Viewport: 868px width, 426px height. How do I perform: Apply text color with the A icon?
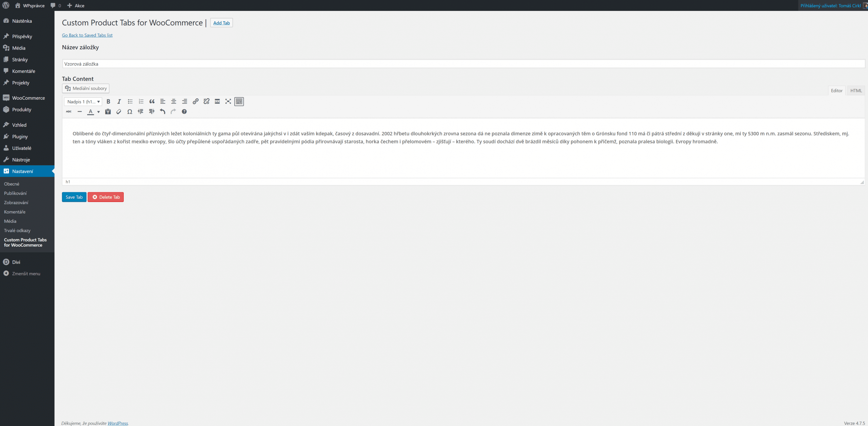(91, 112)
